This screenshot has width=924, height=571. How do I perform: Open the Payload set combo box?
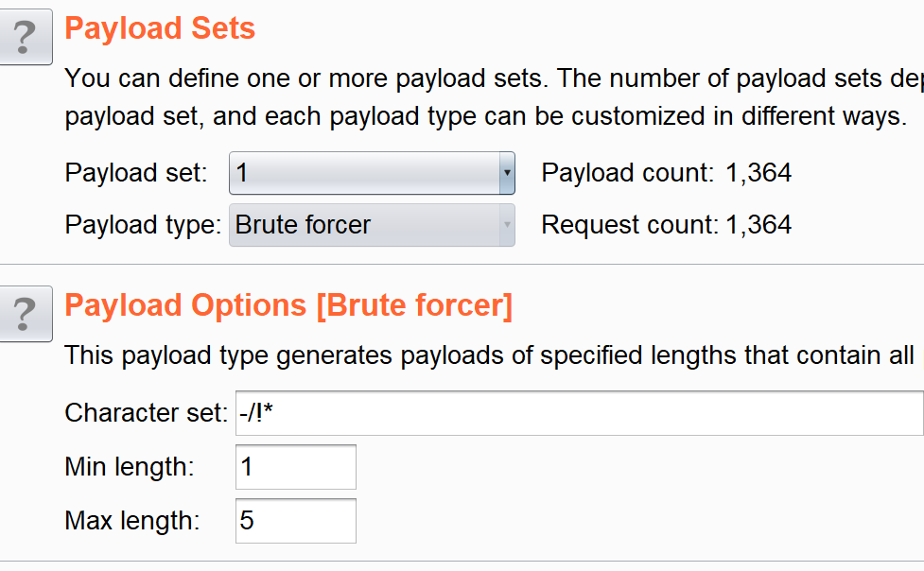click(372, 173)
